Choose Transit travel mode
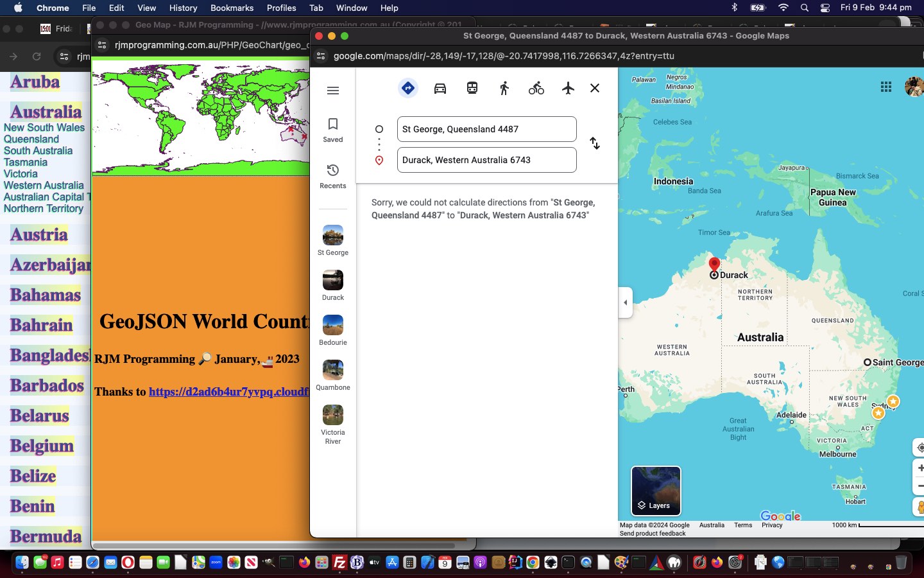The image size is (924, 578). (x=472, y=88)
